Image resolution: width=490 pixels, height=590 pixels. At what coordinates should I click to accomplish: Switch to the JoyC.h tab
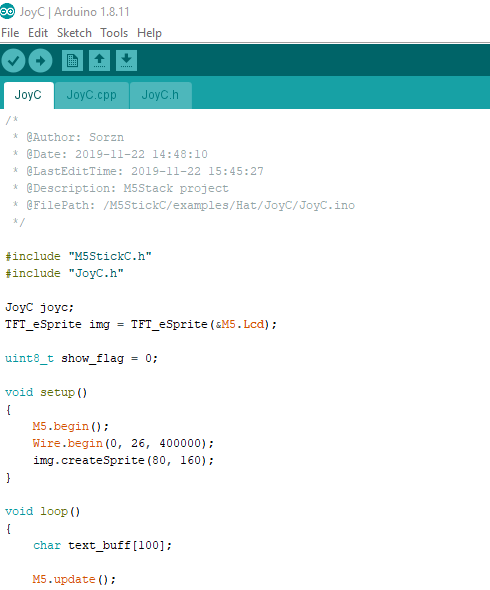click(x=160, y=95)
